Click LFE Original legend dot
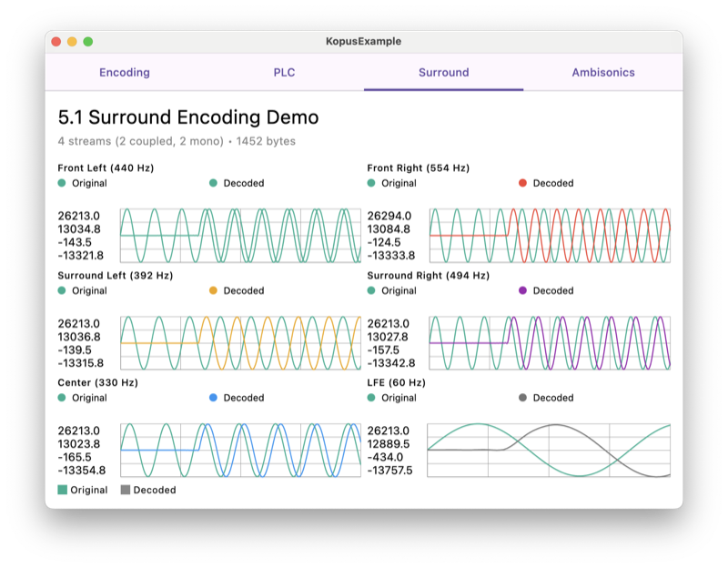This screenshot has width=728, height=568. [371, 398]
